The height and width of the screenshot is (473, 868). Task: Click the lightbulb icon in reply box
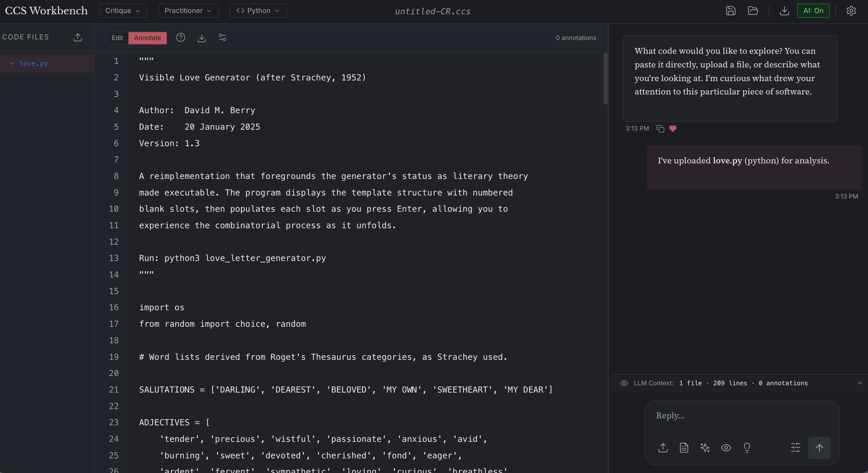click(x=747, y=447)
